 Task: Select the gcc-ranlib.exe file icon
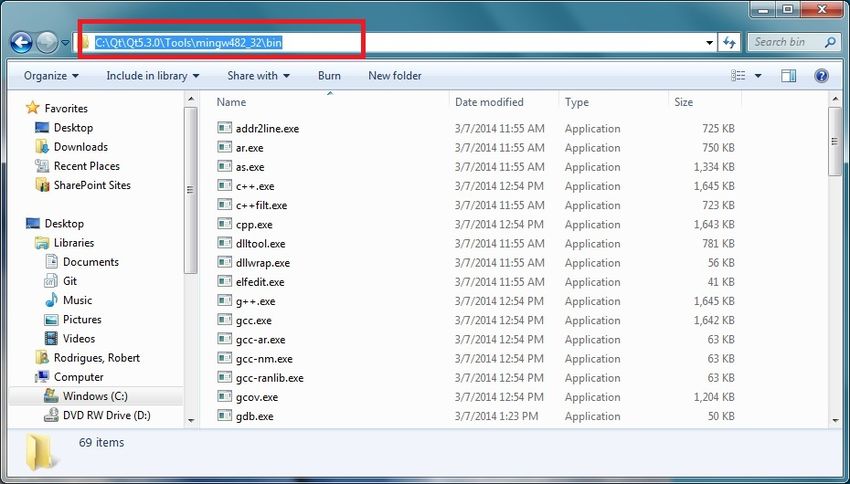tap(224, 377)
